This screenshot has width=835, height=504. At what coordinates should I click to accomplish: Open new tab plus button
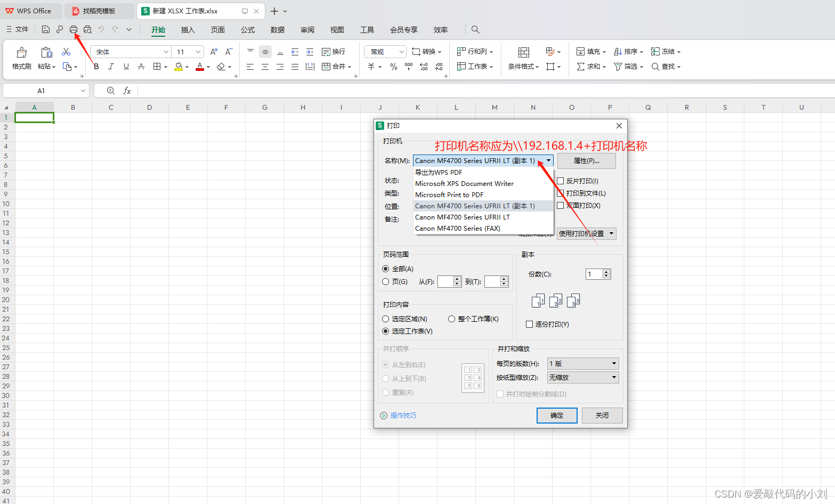274,11
